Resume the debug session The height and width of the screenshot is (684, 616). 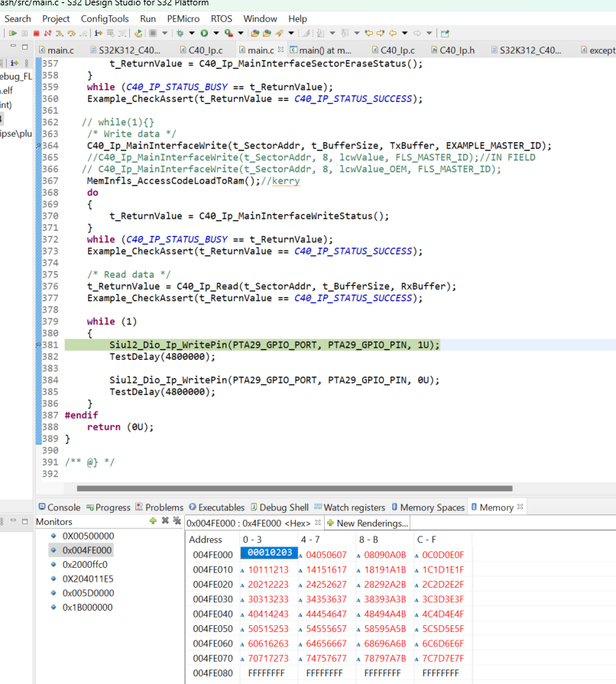13,33
